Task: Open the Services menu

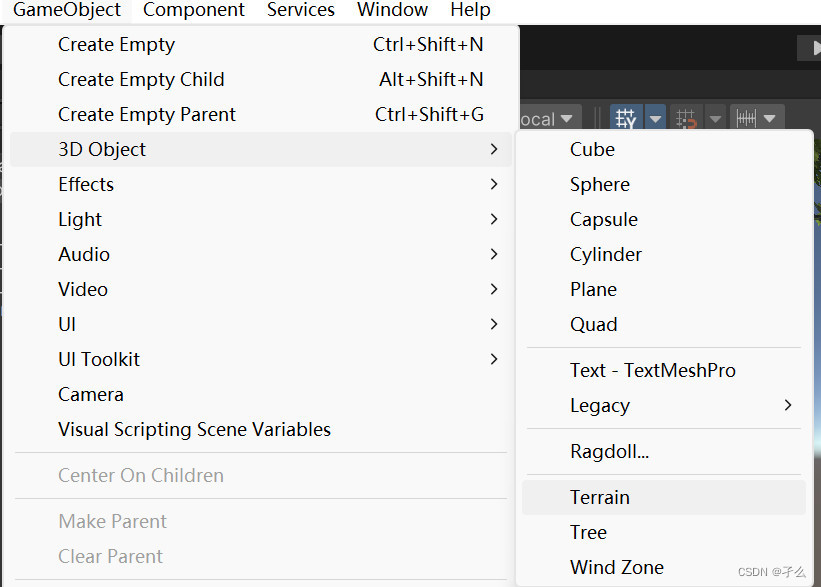Action: [x=301, y=9]
